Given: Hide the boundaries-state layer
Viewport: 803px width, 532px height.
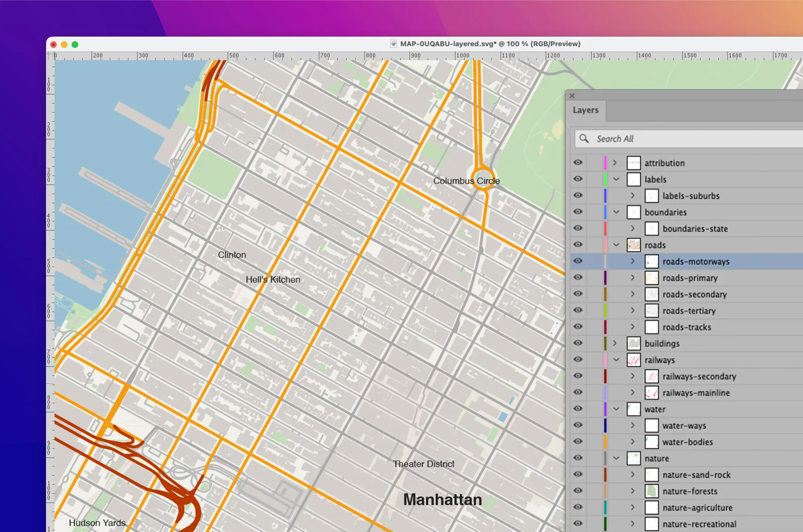Looking at the screenshot, I should tap(578, 228).
